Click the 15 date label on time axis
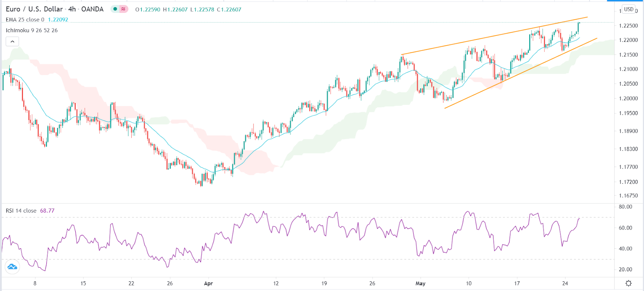This screenshot has width=644, height=291. pos(83,283)
